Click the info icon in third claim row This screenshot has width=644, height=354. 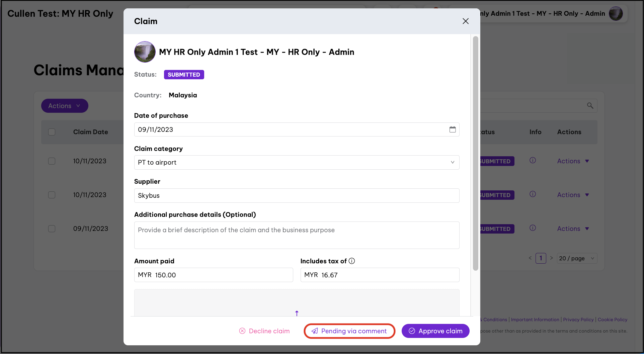coord(533,228)
